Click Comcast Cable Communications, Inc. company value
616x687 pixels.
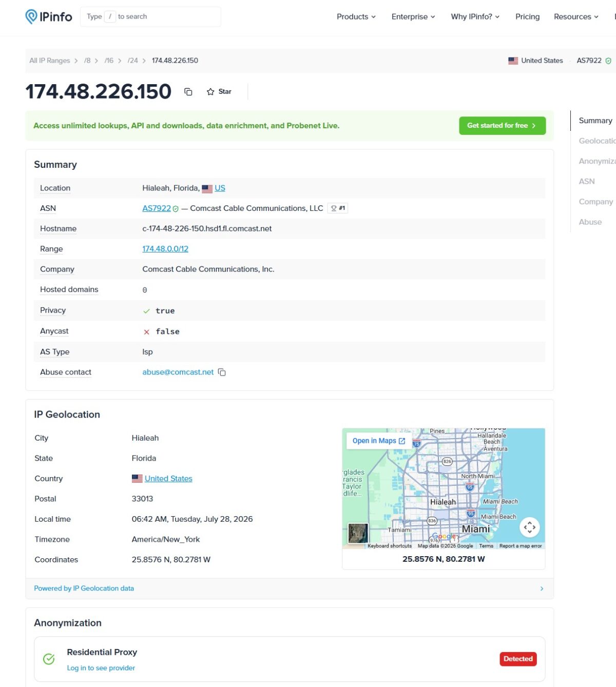point(208,269)
